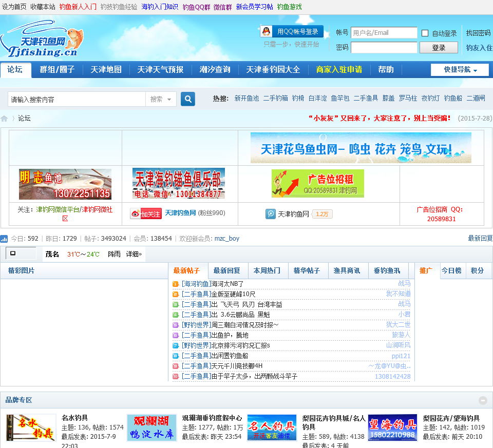This screenshot has width=493, height=448.
Task: Open 潮汐查询 in the nav bar
Action: (x=215, y=70)
